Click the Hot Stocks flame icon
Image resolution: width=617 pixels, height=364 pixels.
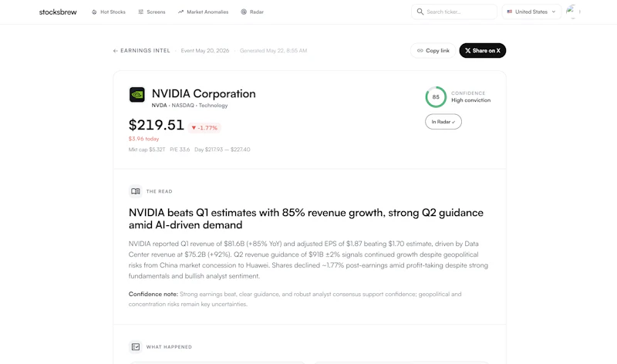pos(94,12)
